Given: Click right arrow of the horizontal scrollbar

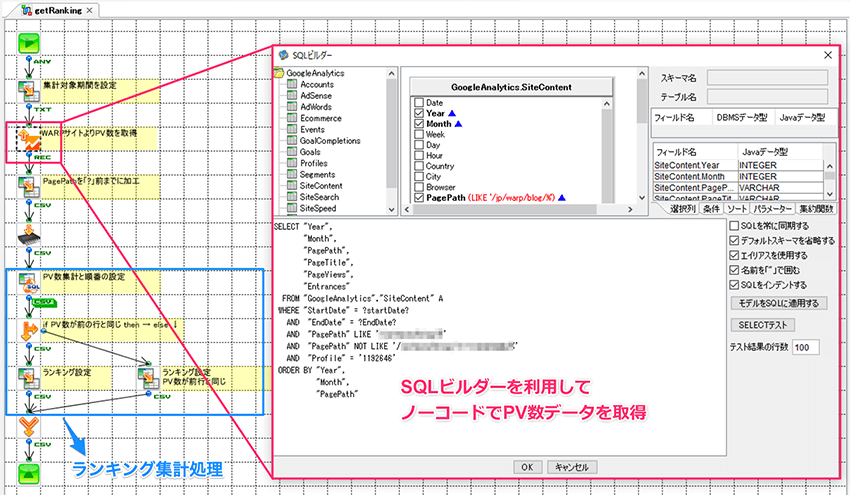Looking at the screenshot, I should (x=630, y=209).
